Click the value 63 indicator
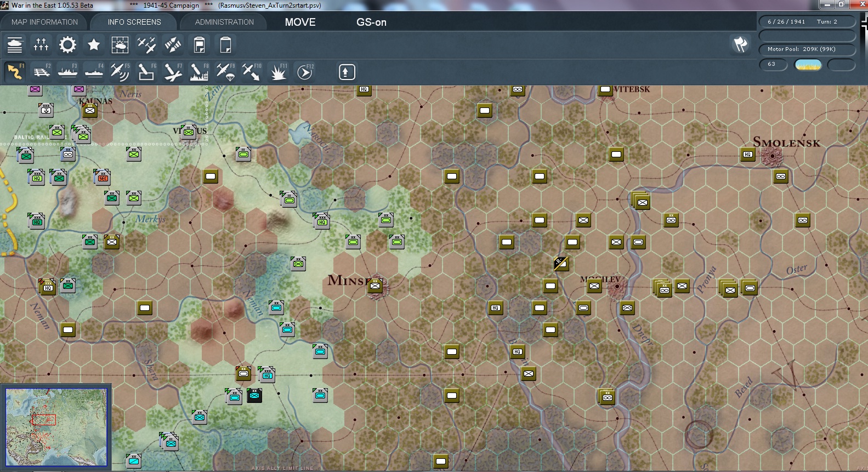The width and height of the screenshot is (868, 472). [773, 65]
